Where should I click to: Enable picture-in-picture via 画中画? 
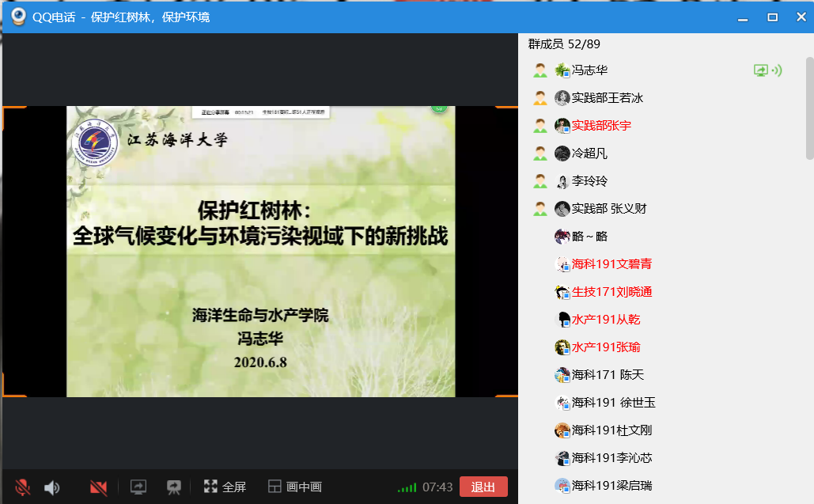pos(294,487)
